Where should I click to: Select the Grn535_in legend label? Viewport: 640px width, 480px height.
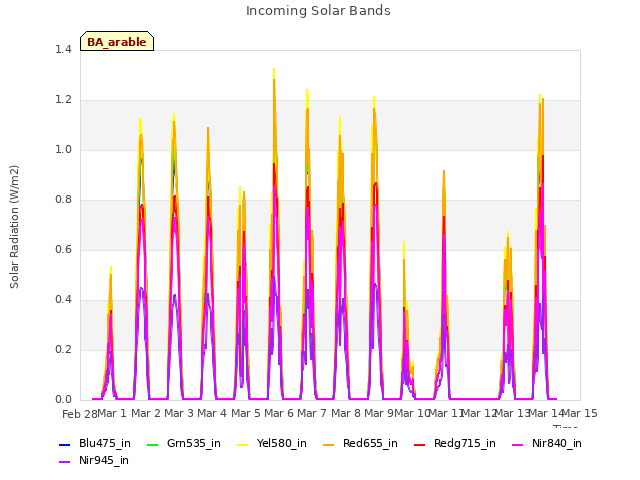(194, 444)
